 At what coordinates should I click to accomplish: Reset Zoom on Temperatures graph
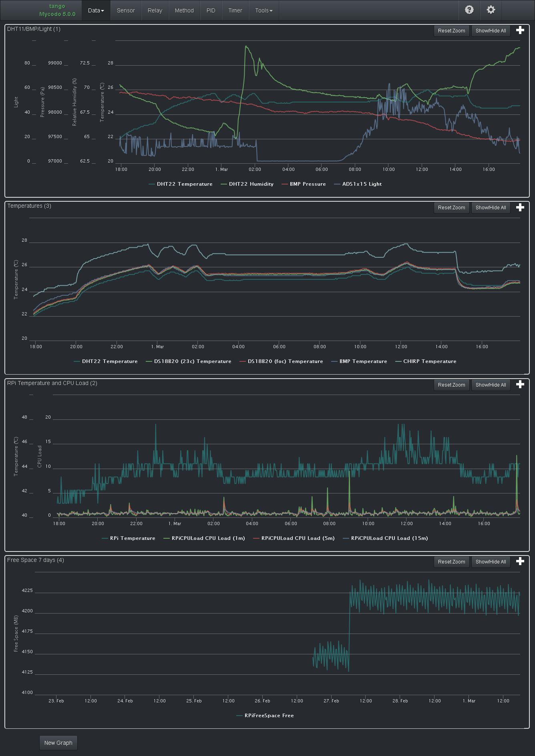click(x=452, y=208)
